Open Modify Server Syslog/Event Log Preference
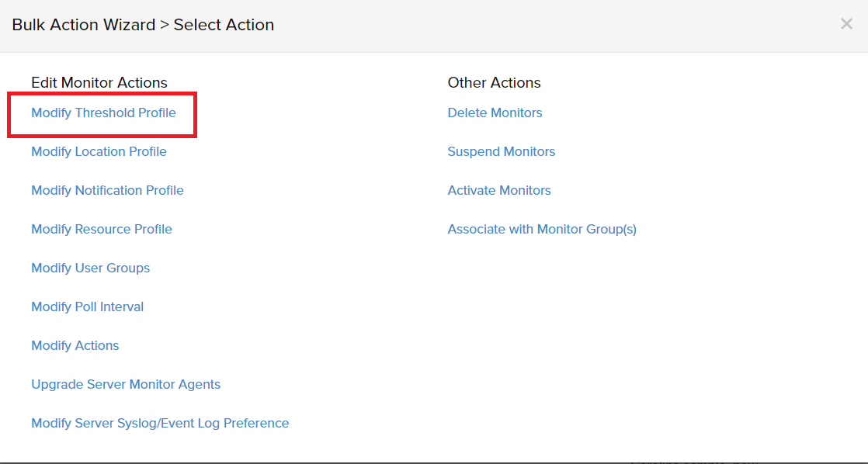 (160, 424)
